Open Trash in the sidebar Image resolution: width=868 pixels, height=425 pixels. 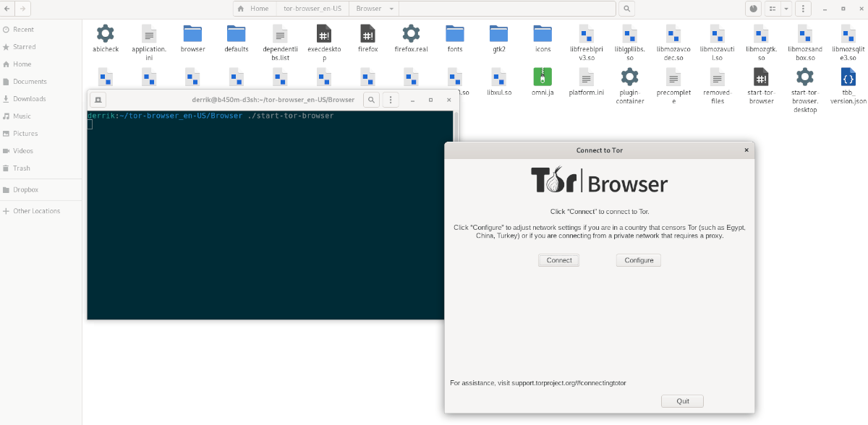[41, 168]
